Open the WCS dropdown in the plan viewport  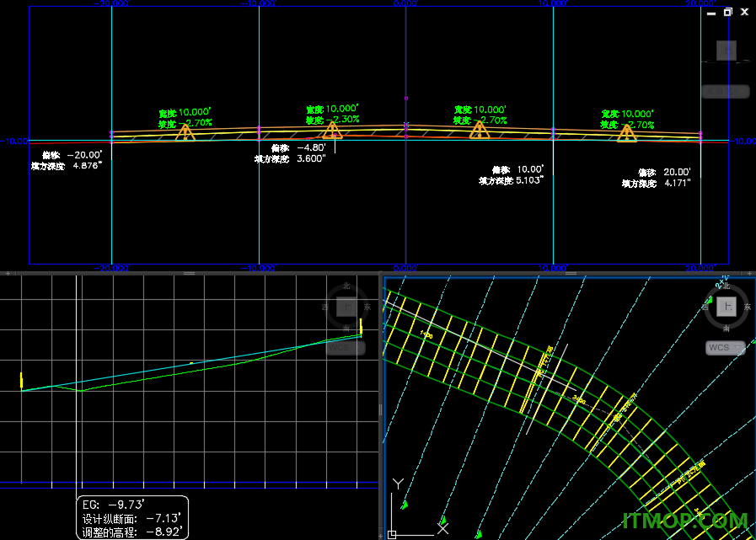726,348
